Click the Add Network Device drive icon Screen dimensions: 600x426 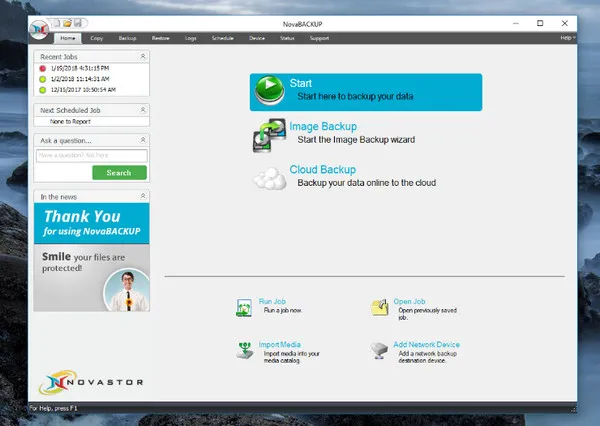click(379, 350)
